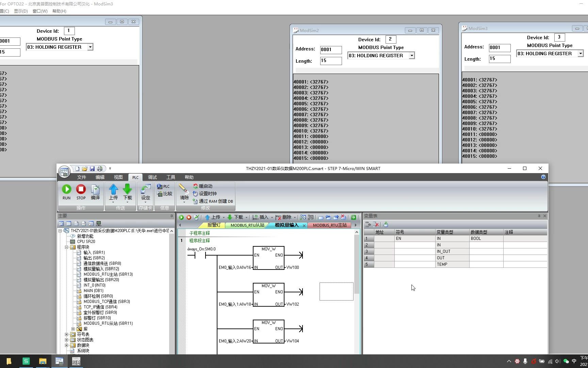This screenshot has width=588, height=368.
Task: Open the WPS taskbar icon
Action: click(26, 361)
